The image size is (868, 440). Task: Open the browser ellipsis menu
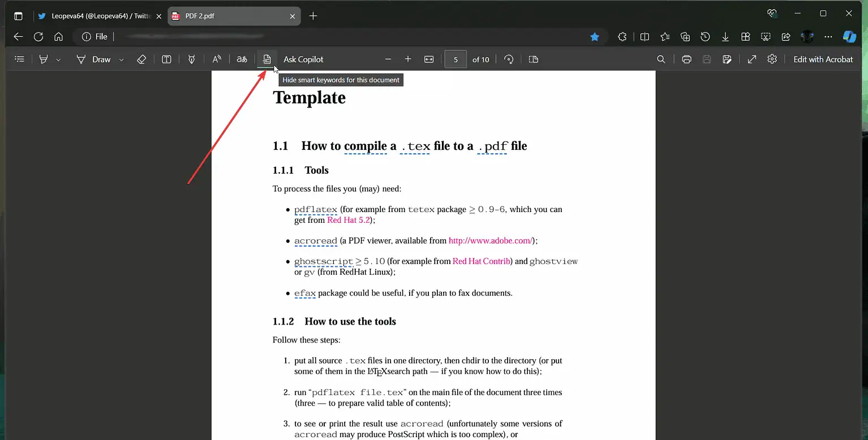click(x=828, y=36)
